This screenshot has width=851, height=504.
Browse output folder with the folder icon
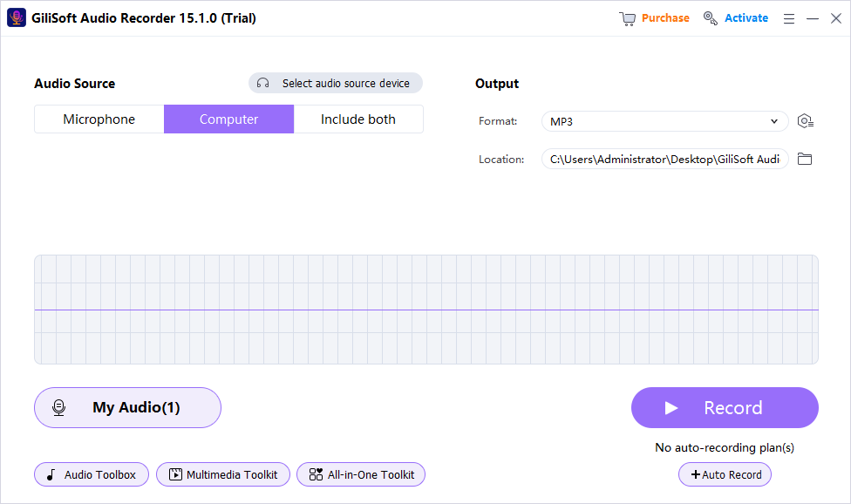(805, 159)
